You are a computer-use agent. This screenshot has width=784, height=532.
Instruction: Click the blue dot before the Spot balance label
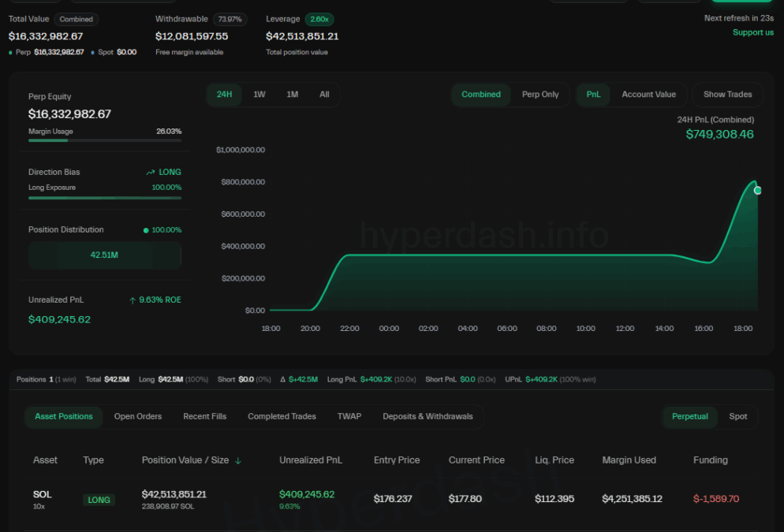92,53
